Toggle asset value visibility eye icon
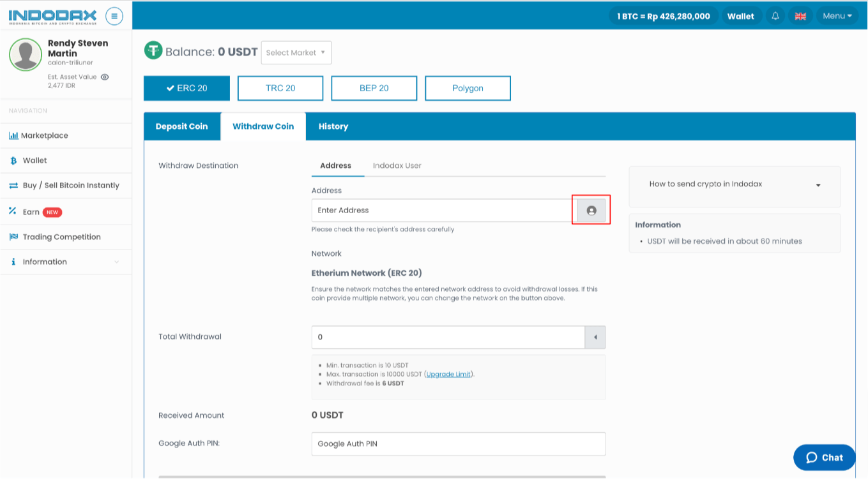This screenshot has width=868, height=492. (x=105, y=77)
